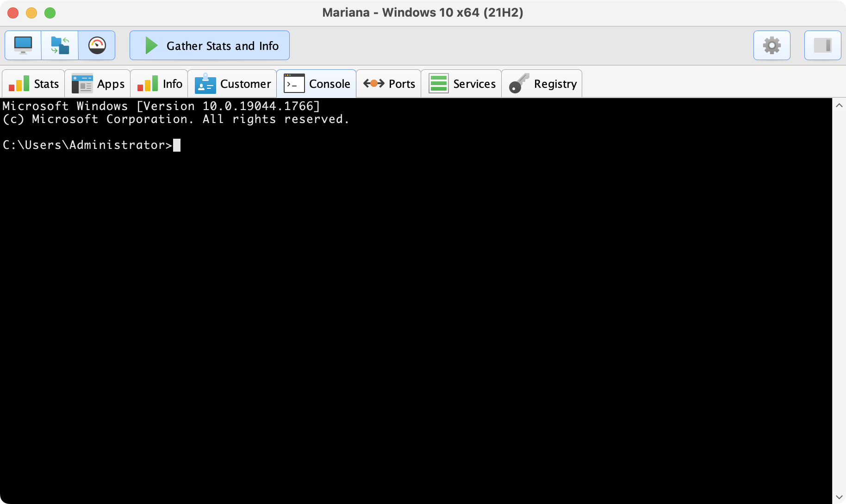Open the speedometer performance gauge icon

97,45
